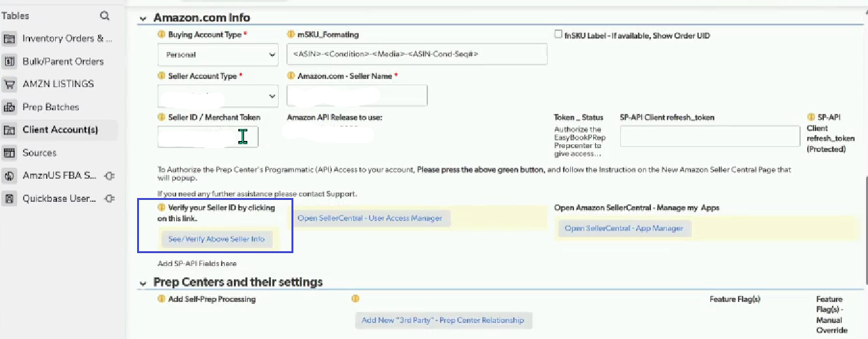Click the info icon beside Amazon.com - Seller Name
The image size is (868, 339).
291,76
